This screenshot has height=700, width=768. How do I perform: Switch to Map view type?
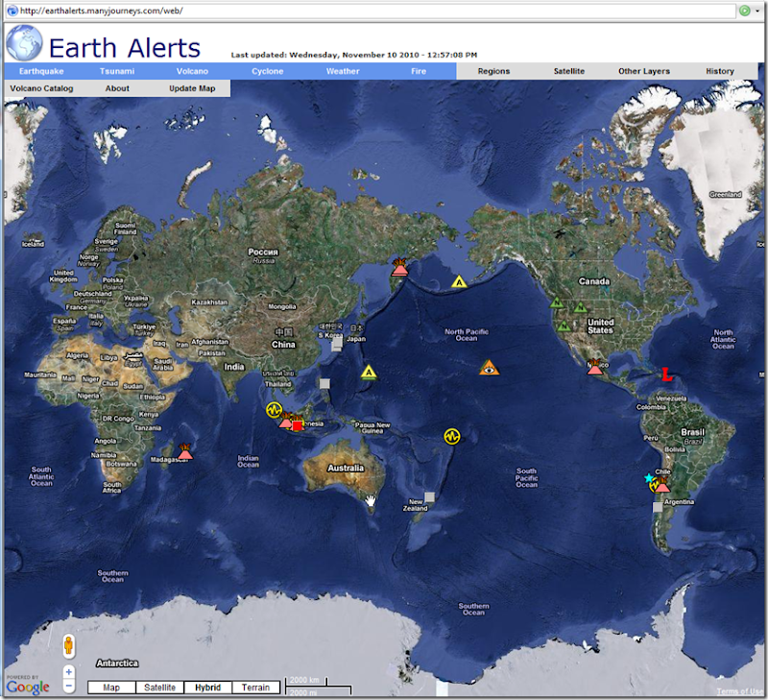pos(111,688)
